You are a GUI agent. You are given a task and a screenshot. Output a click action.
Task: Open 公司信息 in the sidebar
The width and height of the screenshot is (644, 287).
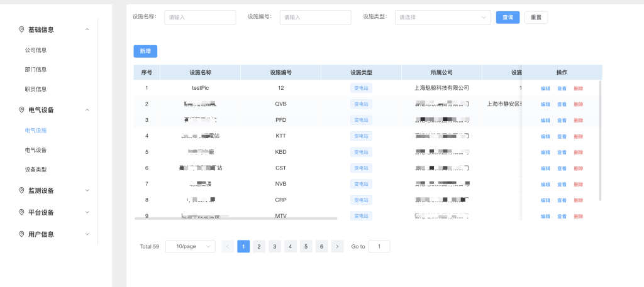pyautogui.click(x=36, y=50)
